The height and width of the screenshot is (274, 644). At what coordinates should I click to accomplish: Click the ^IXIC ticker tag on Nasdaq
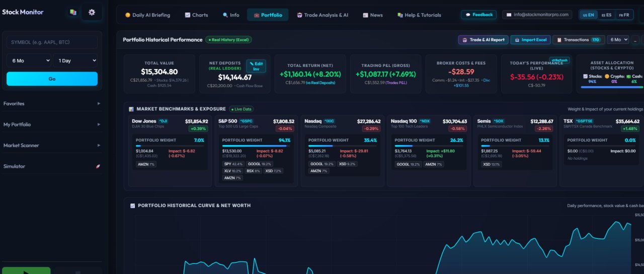[x=329, y=121]
